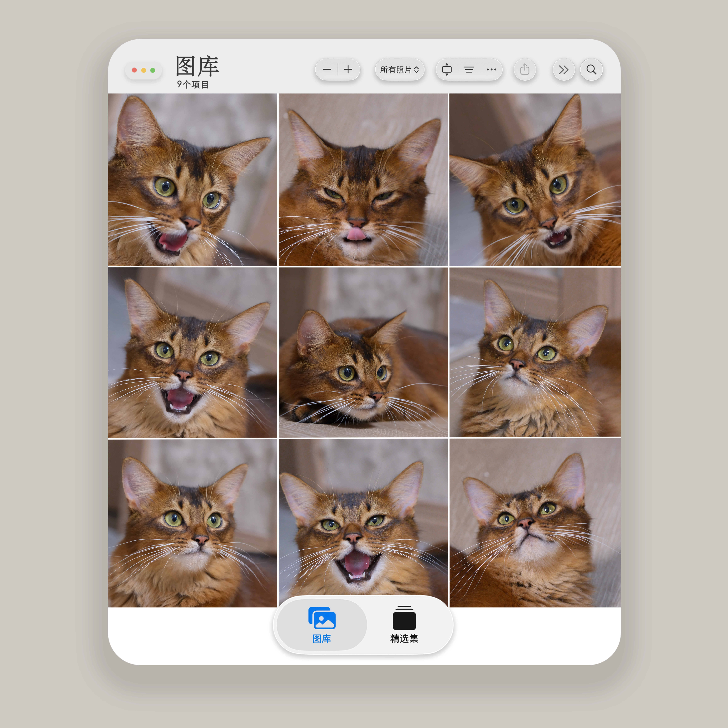Expand the double chevron overflow button

pos(564,70)
